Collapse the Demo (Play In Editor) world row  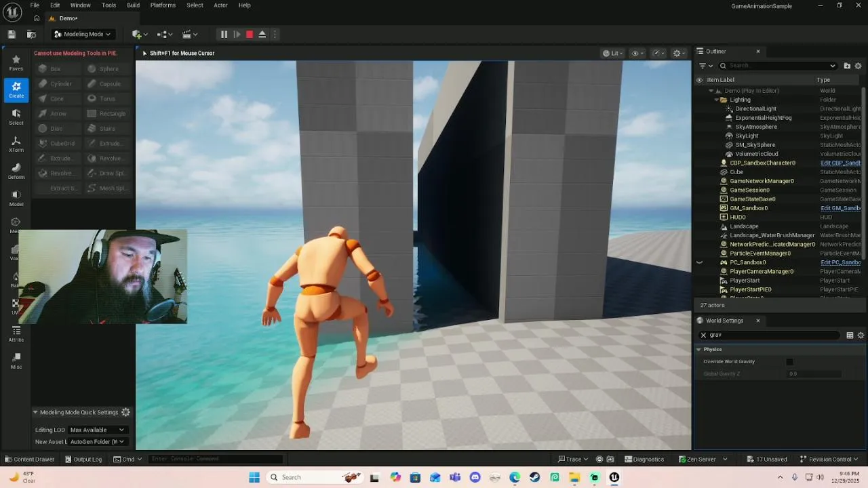point(711,91)
